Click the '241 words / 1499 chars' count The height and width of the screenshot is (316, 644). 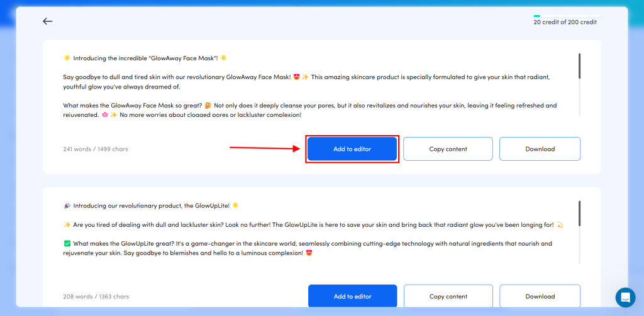[96, 149]
